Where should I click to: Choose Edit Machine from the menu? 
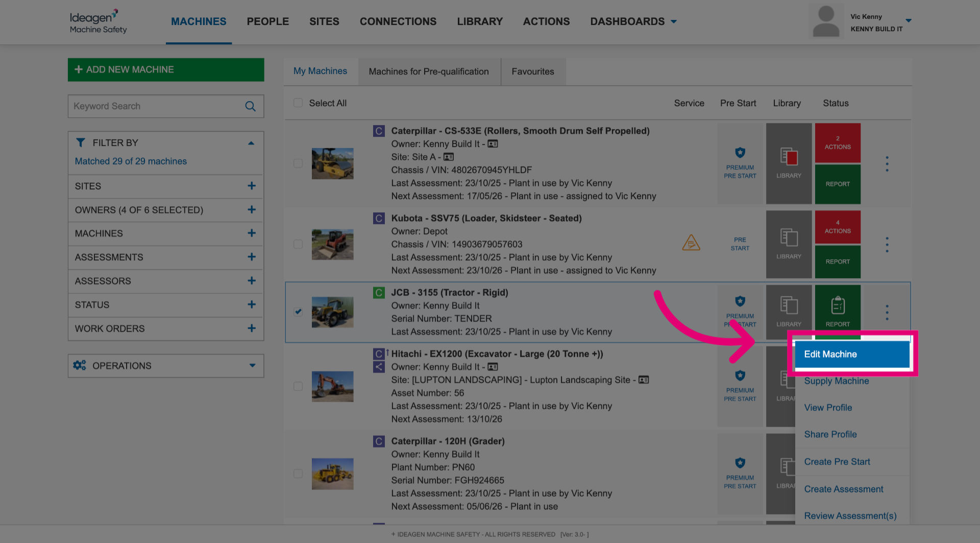[x=852, y=354]
